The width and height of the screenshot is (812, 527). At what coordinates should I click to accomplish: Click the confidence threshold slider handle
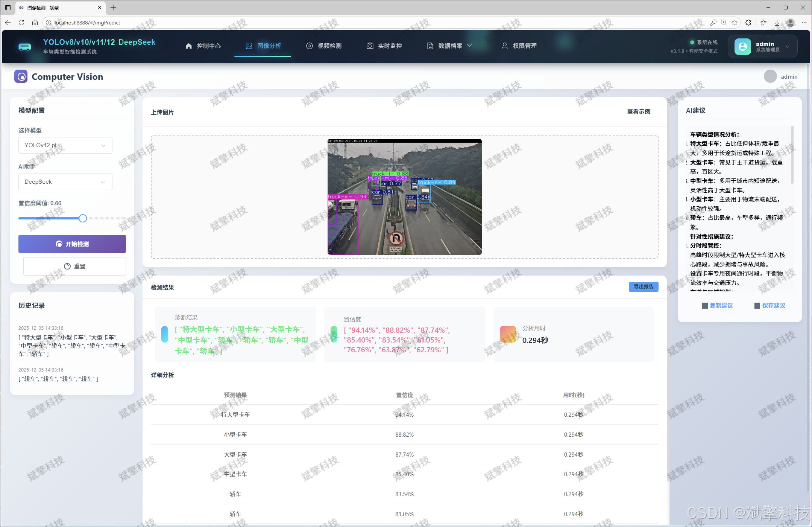pos(83,218)
